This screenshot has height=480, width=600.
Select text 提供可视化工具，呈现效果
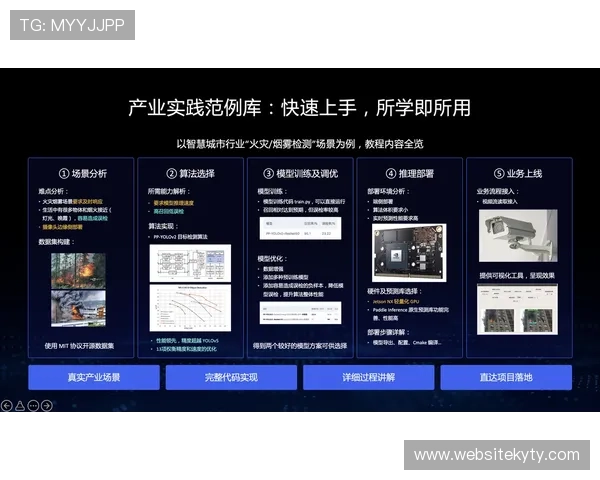[517, 275]
